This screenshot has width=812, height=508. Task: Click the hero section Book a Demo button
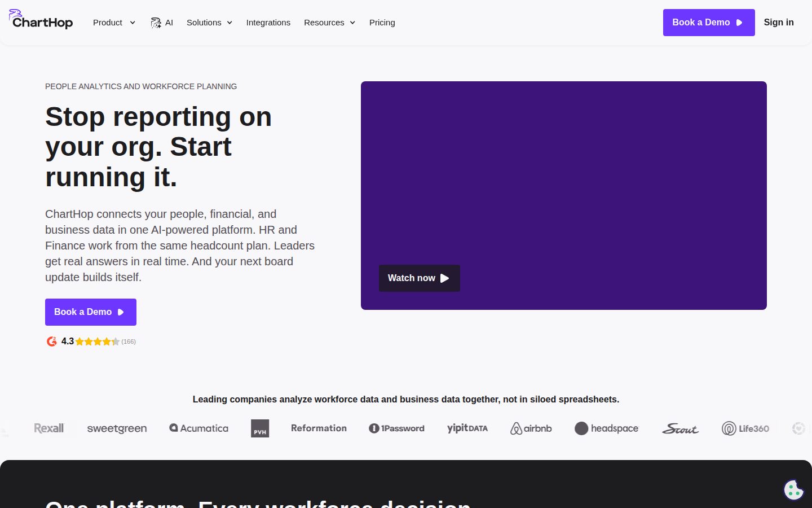(91, 312)
